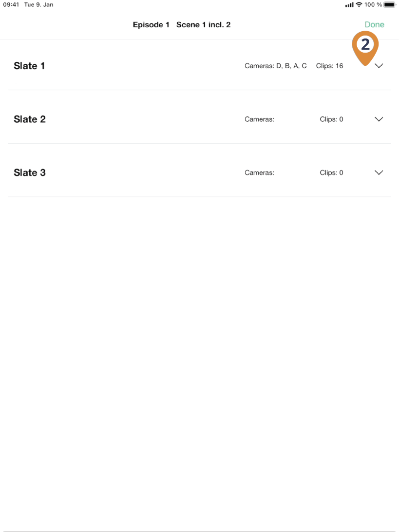Click Slate 3 Clips: 0 label
Image resolution: width=399 pixels, height=532 pixels.
[x=331, y=172]
